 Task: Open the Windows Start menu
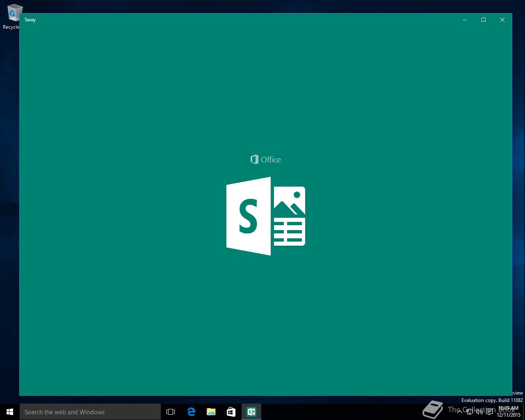point(10,412)
